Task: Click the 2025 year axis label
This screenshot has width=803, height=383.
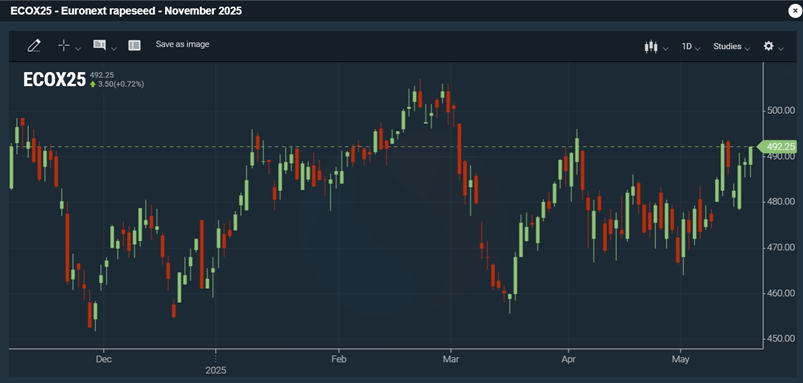Action: point(216,370)
